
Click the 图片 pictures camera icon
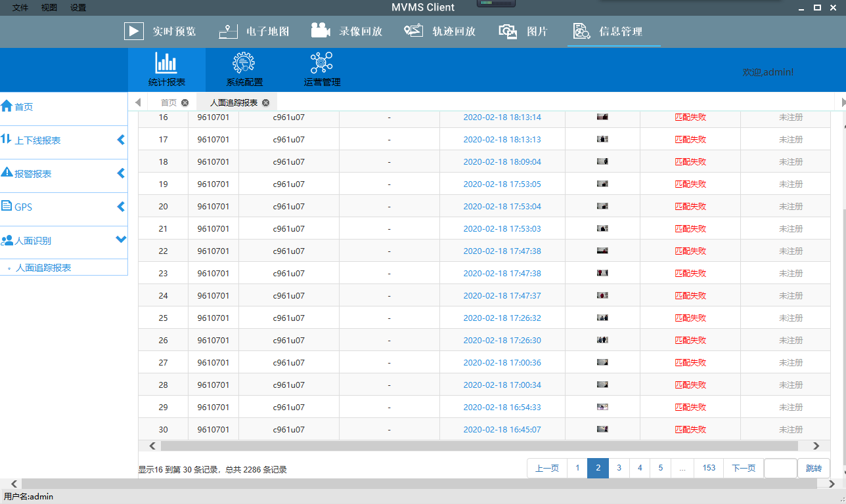[508, 31]
